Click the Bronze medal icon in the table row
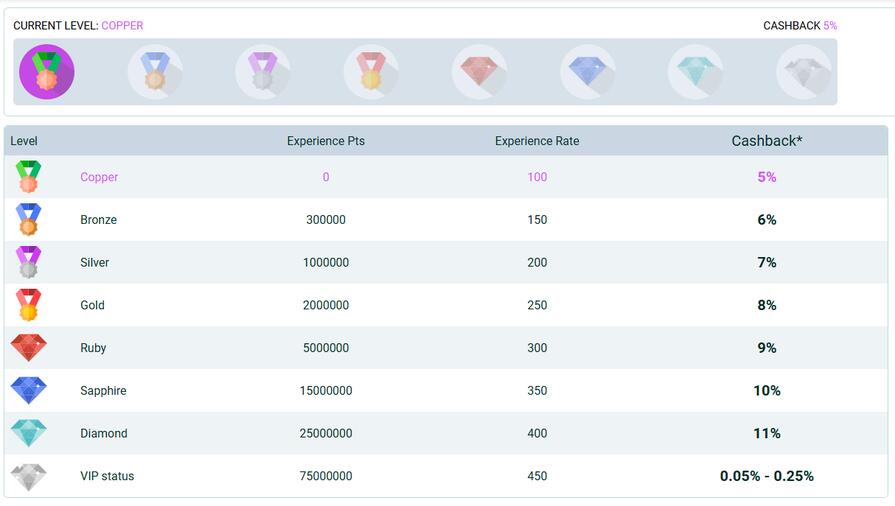The width and height of the screenshot is (895, 506). (28, 219)
